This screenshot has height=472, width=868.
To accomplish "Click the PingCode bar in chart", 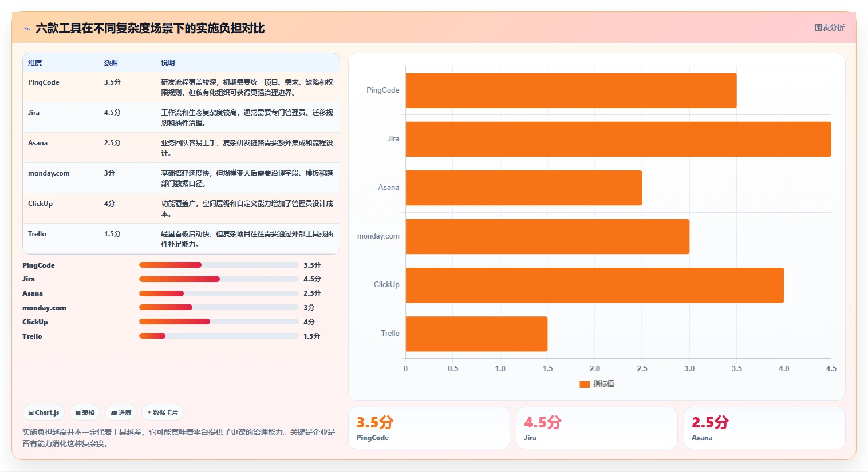I will pos(571,90).
